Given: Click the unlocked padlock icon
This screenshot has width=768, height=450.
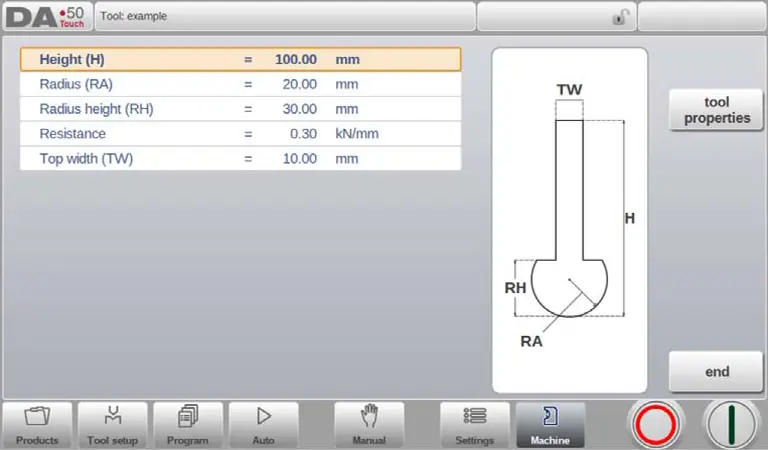Looking at the screenshot, I should tap(620, 18).
